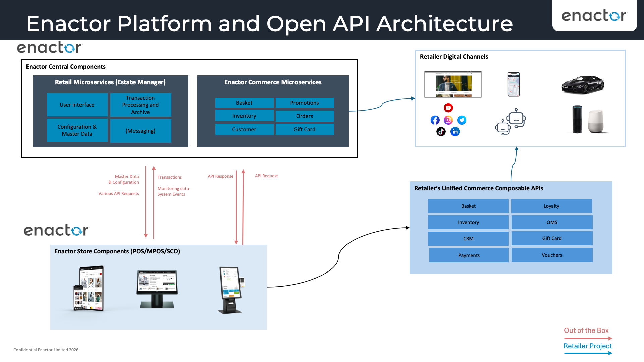Select the Facebook icon
Screen dimensions: 644x362
[x=435, y=120]
